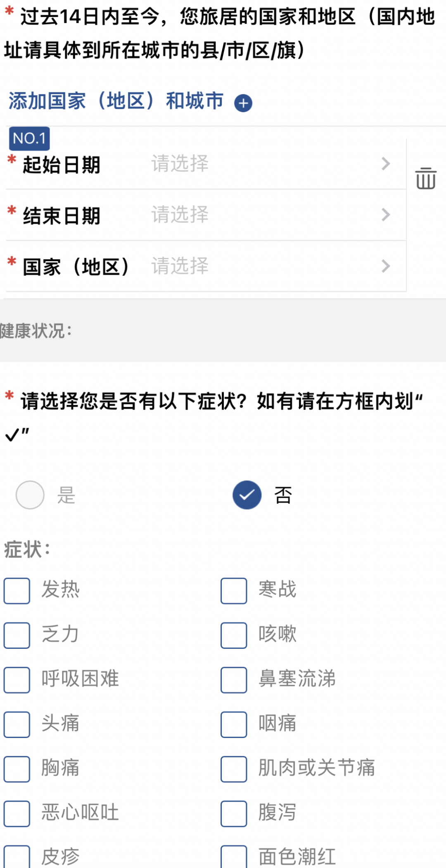The height and width of the screenshot is (868, 446).
Task: Click the blue plus icon to add country
Action: (243, 103)
